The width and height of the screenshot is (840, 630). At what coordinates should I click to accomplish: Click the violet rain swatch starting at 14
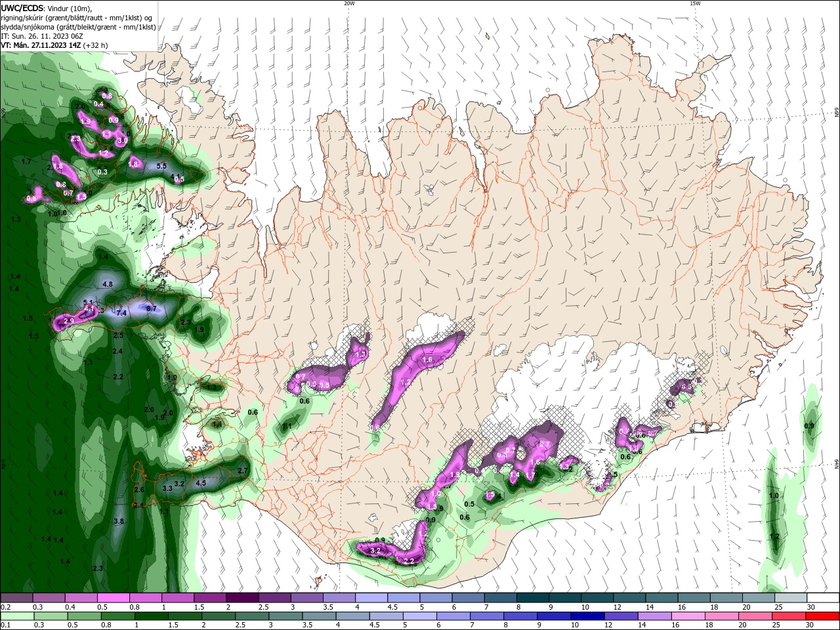(x=655, y=616)
